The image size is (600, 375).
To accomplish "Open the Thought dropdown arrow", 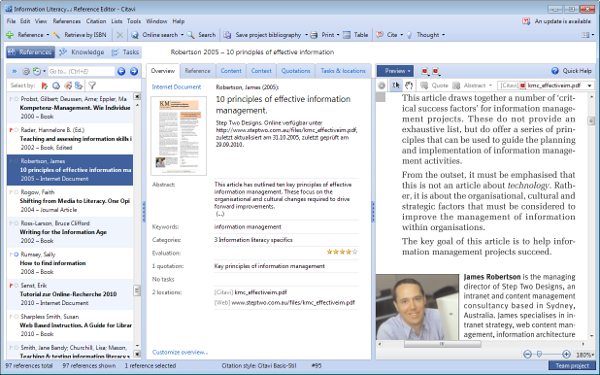I will pyautogui.click(x=443, y=35).
